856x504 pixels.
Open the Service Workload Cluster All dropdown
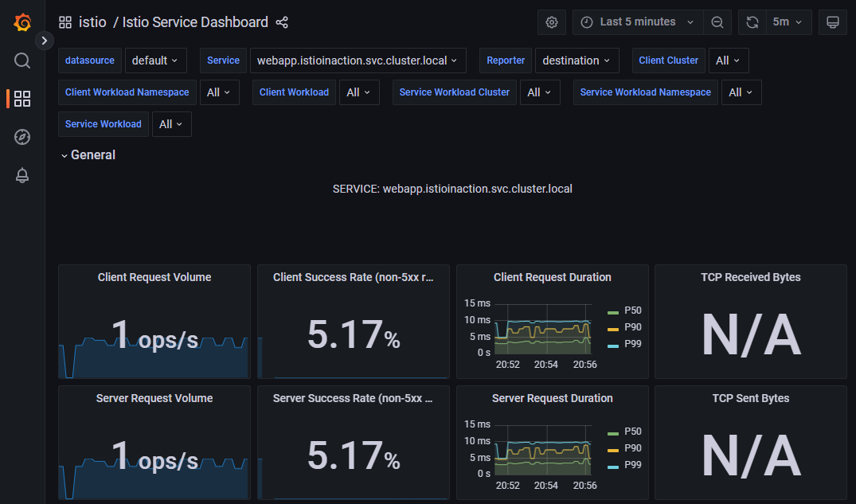(x=540, y=92)
